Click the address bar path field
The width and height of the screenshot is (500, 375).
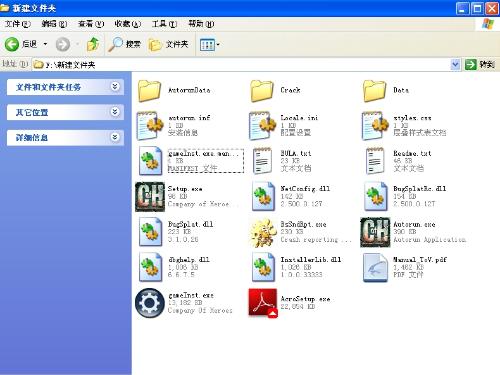coord(242,64)
